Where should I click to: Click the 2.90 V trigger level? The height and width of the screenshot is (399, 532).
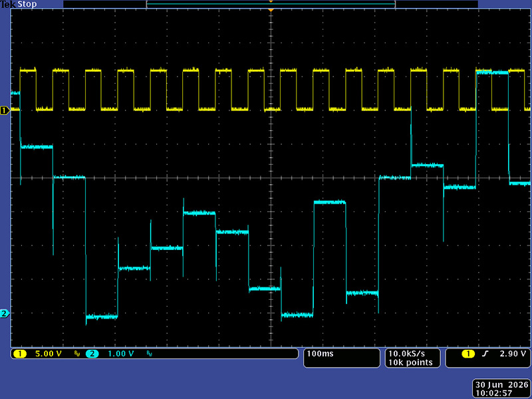[x=513, y=354]
